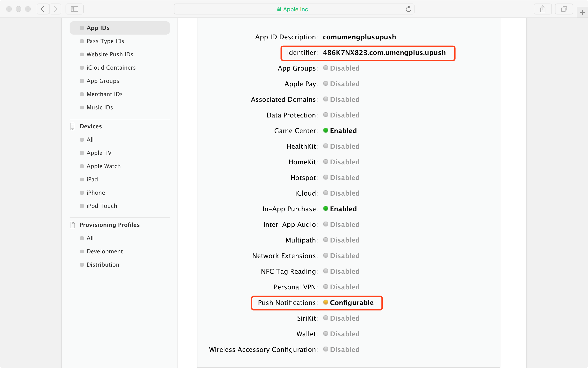Open Distribution provisioning profiles
The height and width of the screenshot is (368, 588).
[103, 265]
